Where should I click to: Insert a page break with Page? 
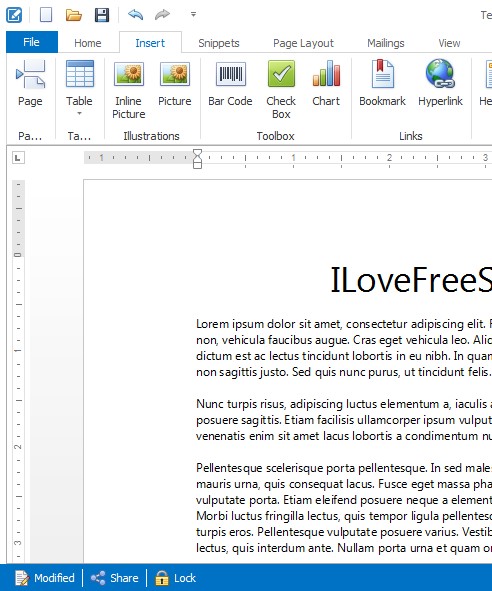click(30, 84)
